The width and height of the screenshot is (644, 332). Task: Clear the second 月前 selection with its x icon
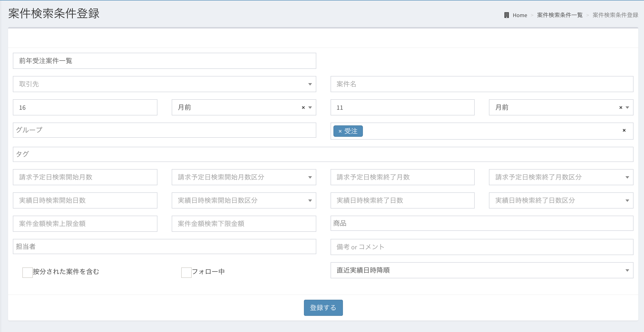(620, 108)
